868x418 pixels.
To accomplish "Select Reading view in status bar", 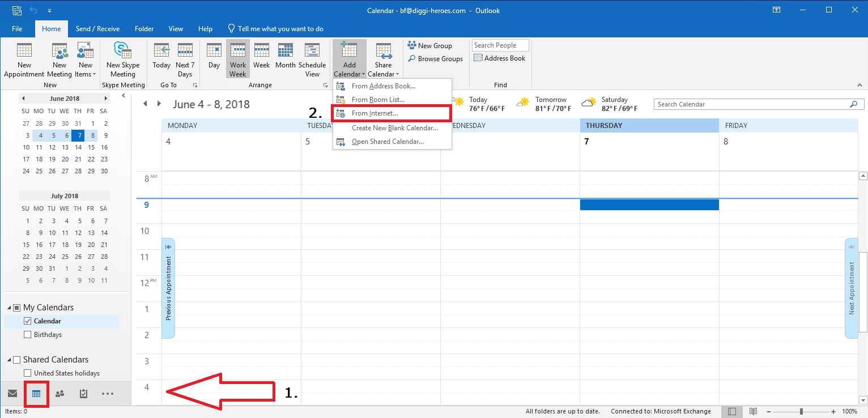I will coord(752,411).
